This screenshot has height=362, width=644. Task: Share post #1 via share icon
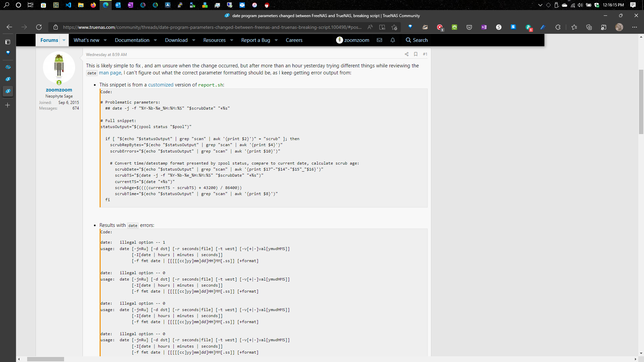tap(407, 54)
